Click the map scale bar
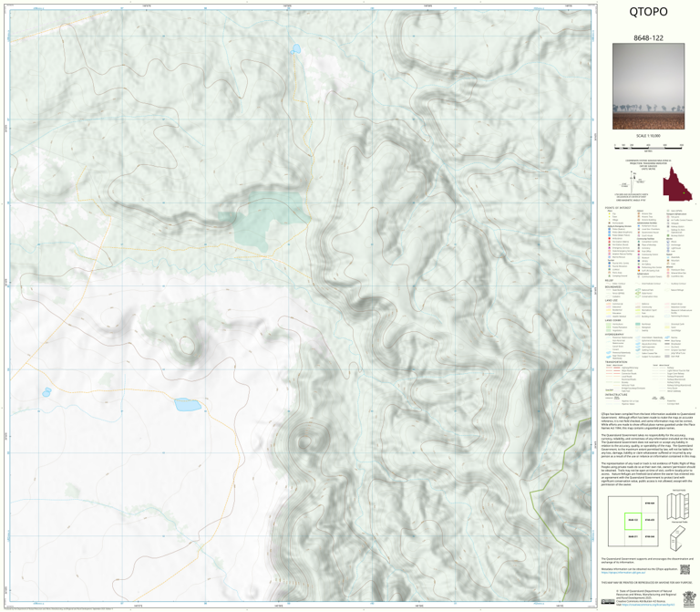Image resolution: width=700 pixels, height=612 pixels. pyautogui.click(x=648, y=146)
